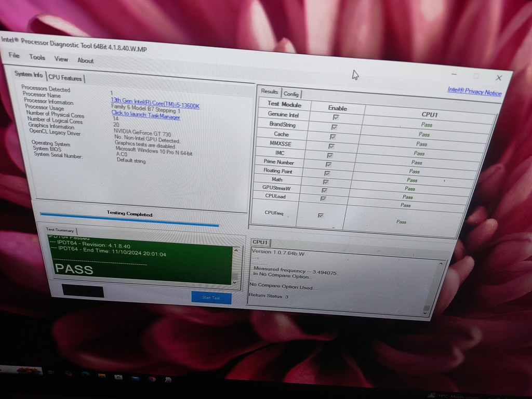This screenshot has height=399, width=532.
Task: Open Task View from the taskbar
Action: click(x=51, y=372)
